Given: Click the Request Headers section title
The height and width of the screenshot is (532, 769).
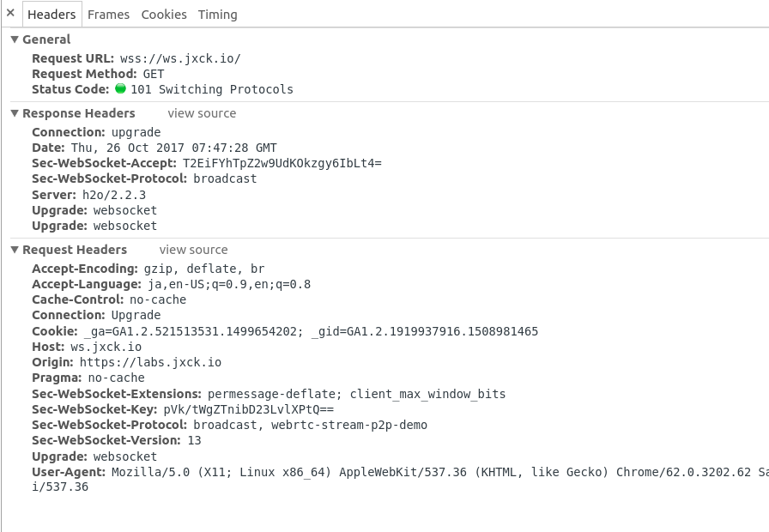Looking at the screenshot, I should pos(75,250).
